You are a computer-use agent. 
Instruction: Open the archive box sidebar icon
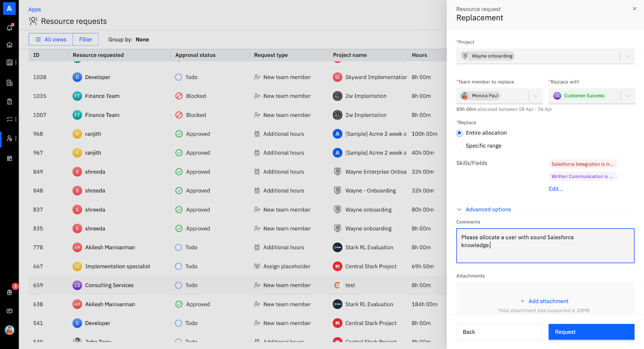[10, 158]
